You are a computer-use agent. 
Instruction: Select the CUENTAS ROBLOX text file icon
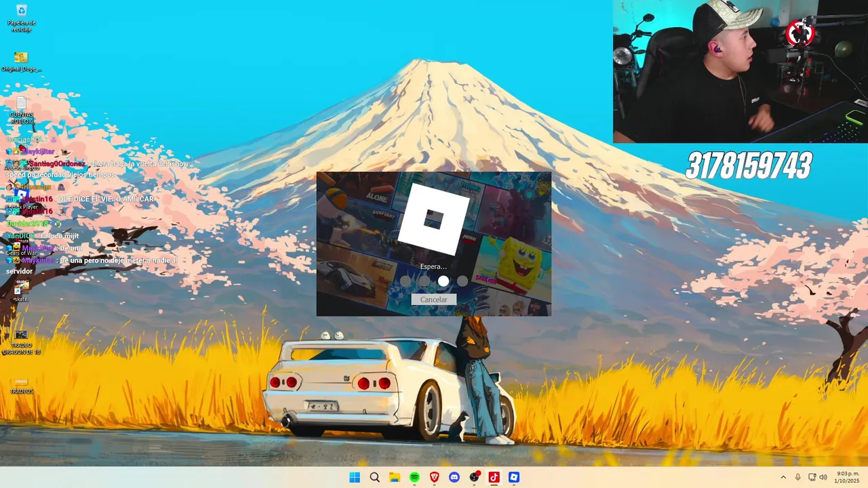point(21,110)
